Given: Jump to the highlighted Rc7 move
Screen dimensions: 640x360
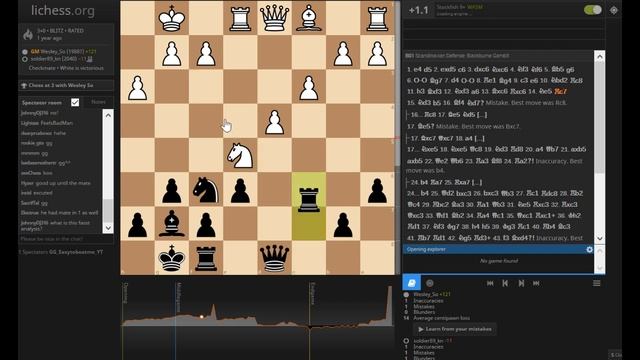Looking at the screenshot, I should pyautogui.click(x=560, y=91).
